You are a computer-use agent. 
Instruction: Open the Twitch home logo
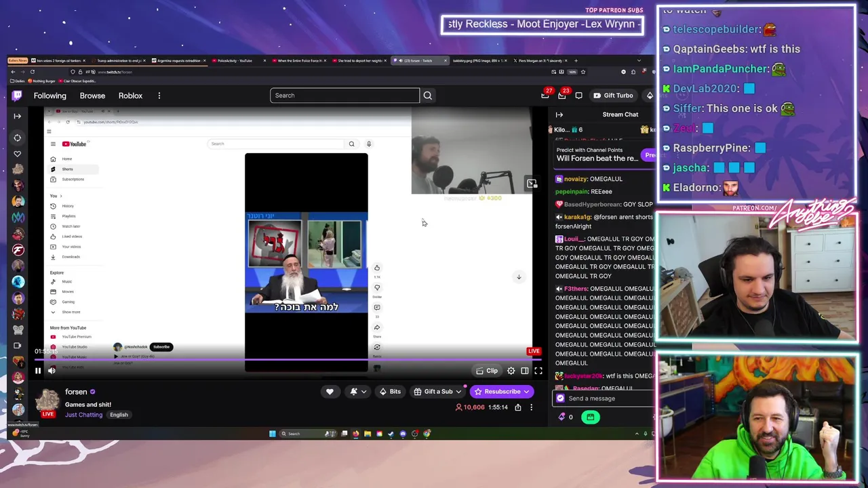(x=17, y=96)
